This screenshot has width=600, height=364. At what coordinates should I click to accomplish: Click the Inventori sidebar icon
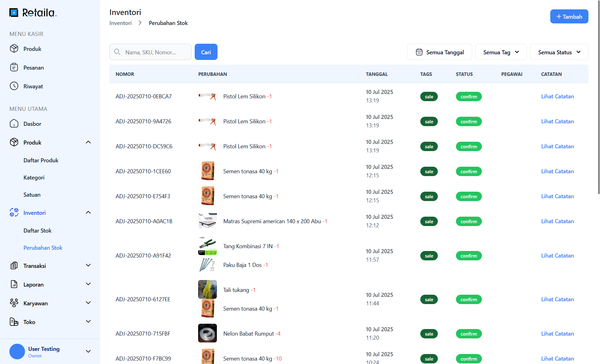(x=14, y=213)
